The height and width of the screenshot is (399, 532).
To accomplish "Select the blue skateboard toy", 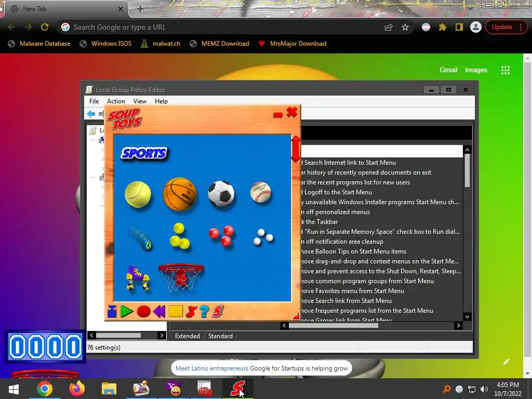I will point(141,238).
